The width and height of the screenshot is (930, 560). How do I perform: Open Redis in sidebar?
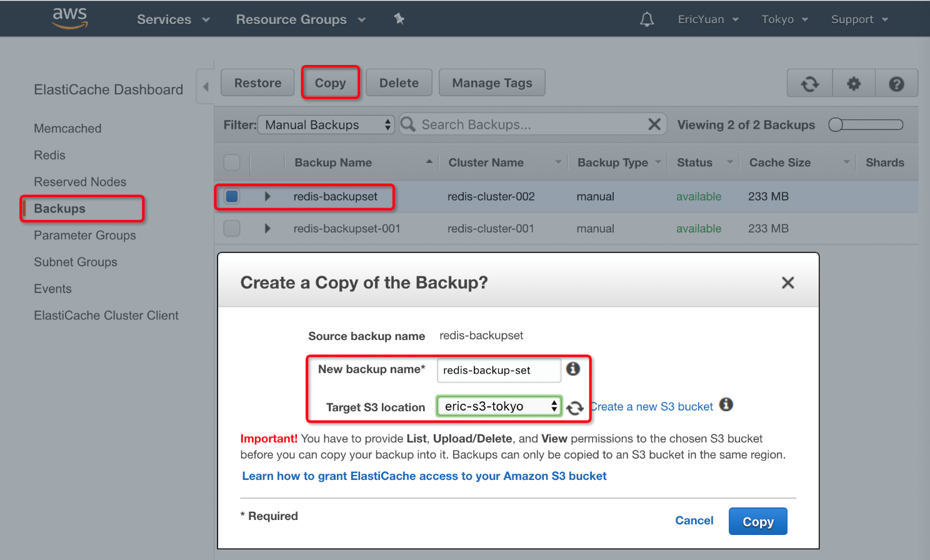49,155
